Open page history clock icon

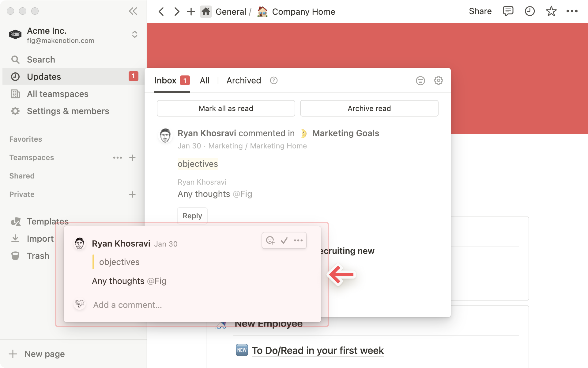tap(530, 11)
